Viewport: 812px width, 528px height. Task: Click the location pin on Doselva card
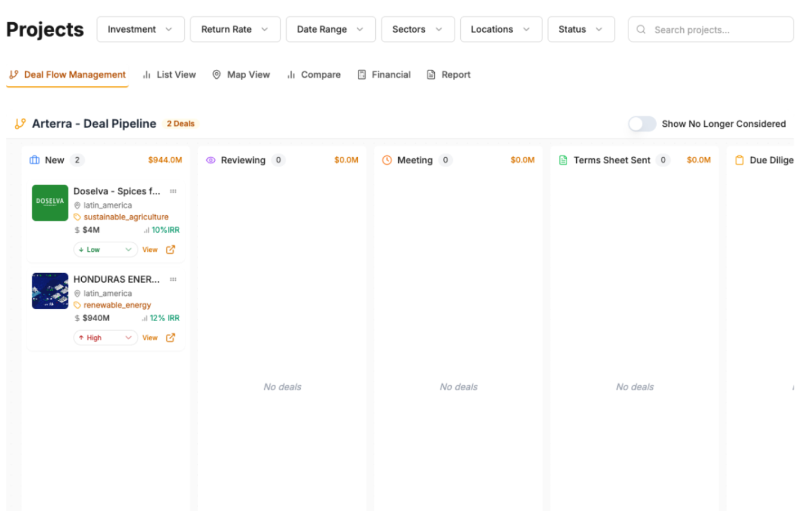[x=77, y=206]
